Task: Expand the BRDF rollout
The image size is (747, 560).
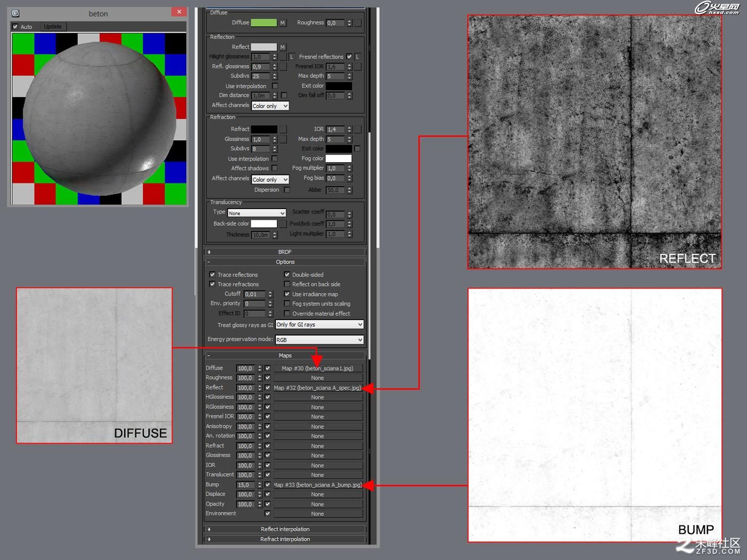Action: point(285,252)
